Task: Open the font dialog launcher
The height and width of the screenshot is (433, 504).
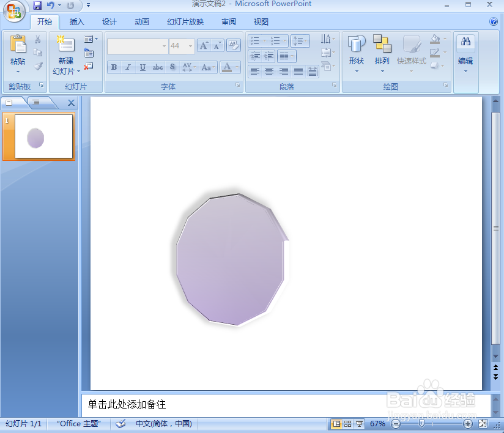Action: [237, 85]
